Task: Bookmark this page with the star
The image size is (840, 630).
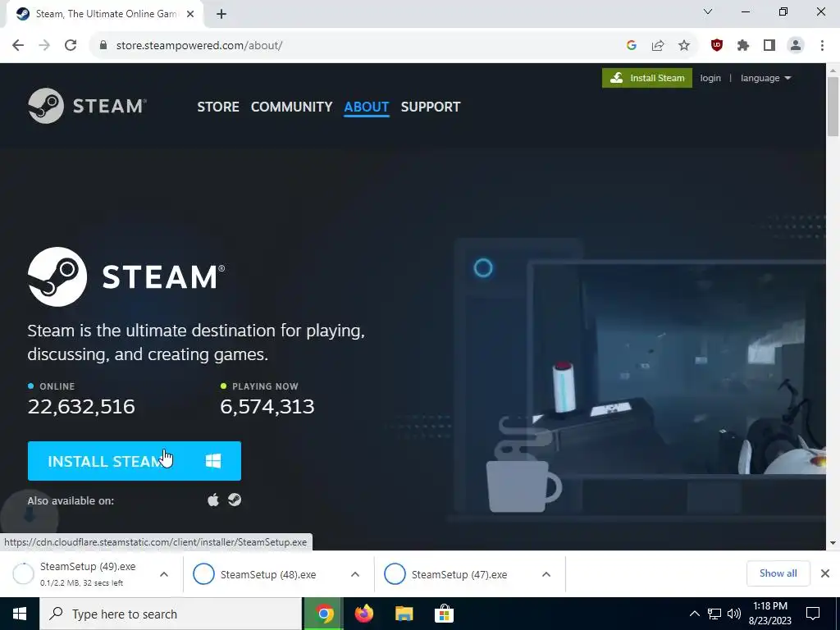Action: click(x=684, y=46)
